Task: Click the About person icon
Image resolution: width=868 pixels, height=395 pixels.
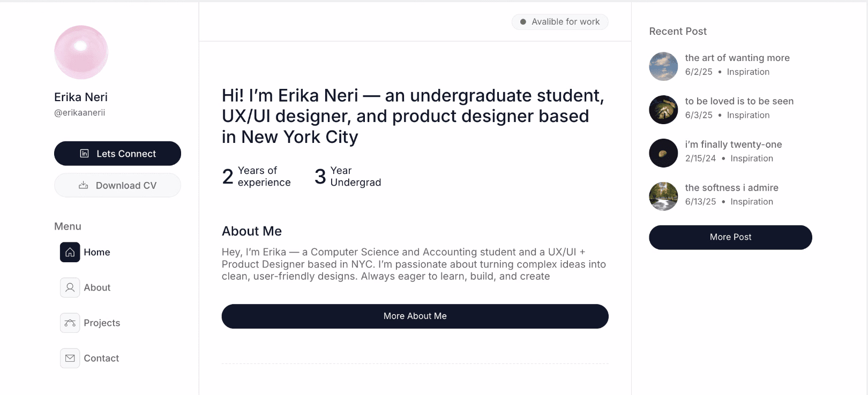Action: coord(70,287)
